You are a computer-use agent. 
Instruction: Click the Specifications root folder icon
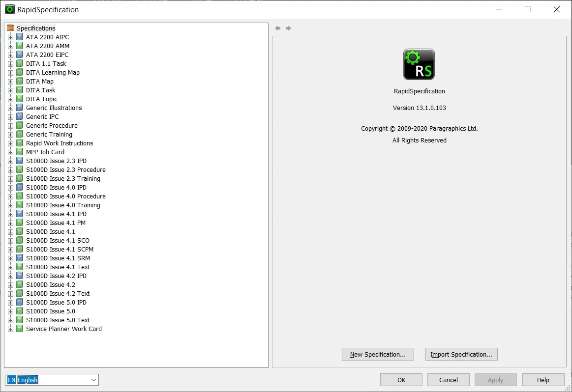[11, 28]
